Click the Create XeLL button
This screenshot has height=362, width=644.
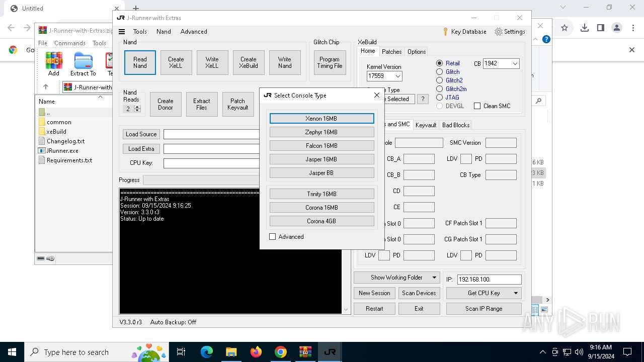coord(176,62)
